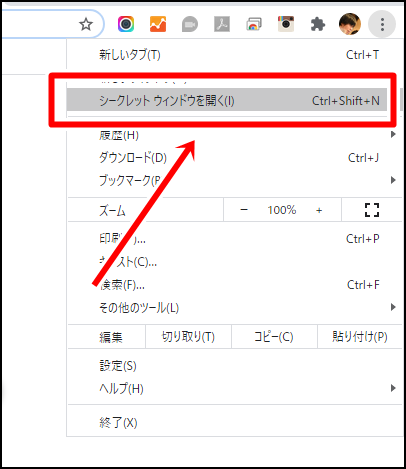406x469 pixels.
Task: Expand その他のツール(L) submenu
Action: point(235,307)
